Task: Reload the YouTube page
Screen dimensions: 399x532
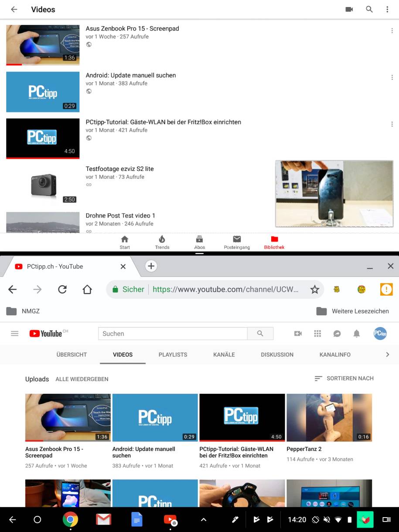Action: click(x=62, y=289)
